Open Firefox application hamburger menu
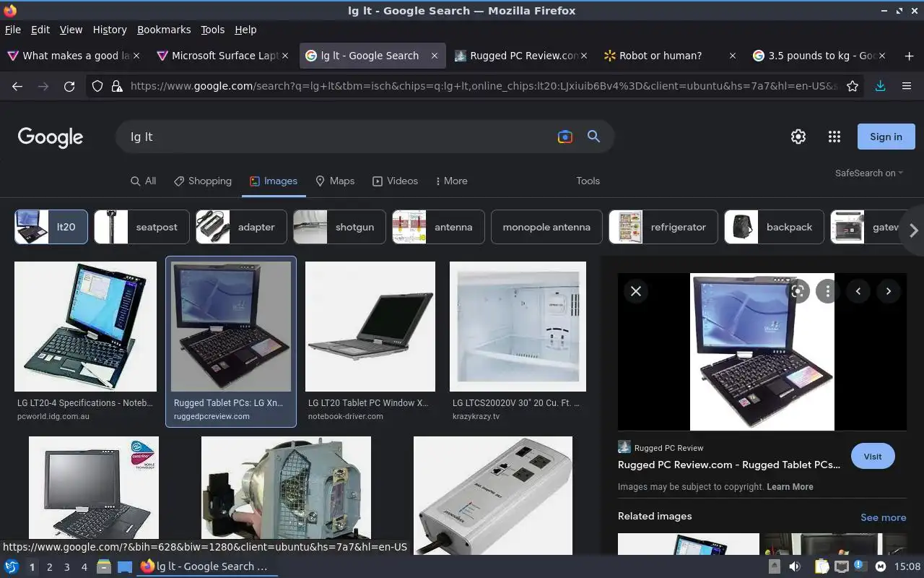 coord(907,86)
